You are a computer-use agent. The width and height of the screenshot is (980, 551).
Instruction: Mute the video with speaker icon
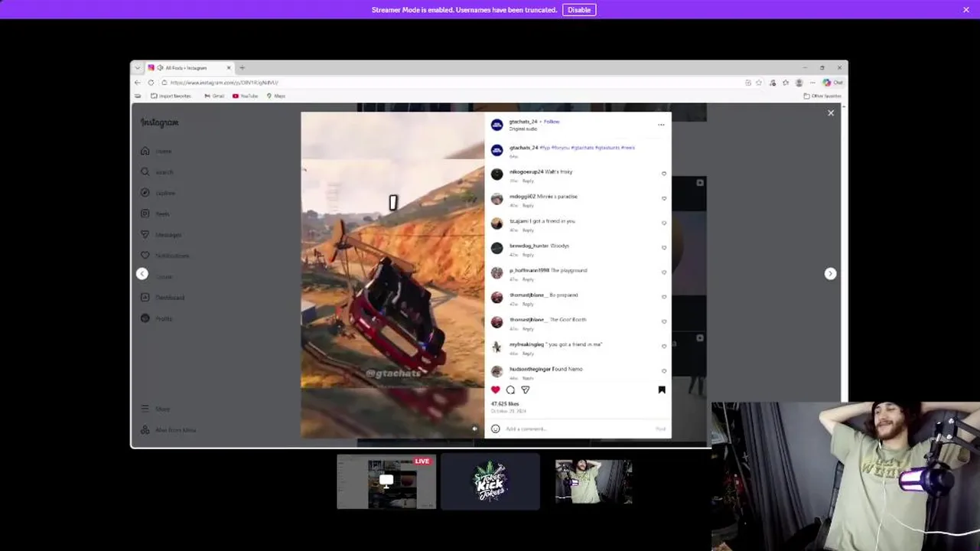pyautogui.click(x=474, y=429)
